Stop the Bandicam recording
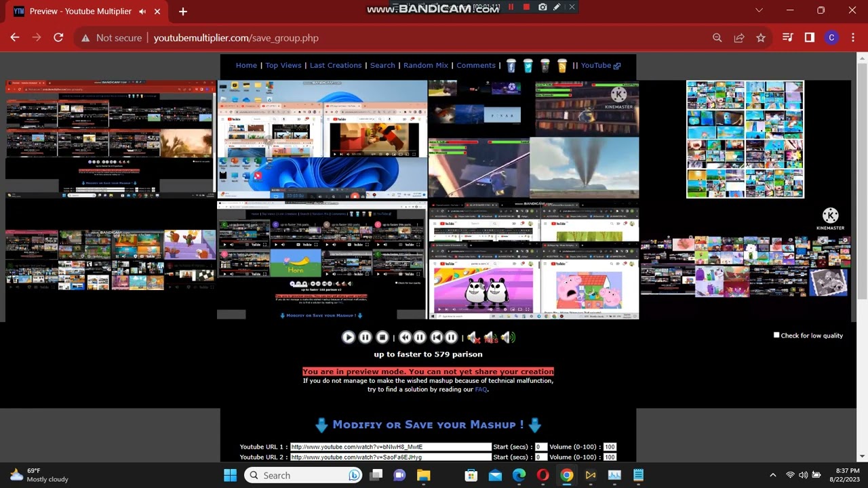 click(526, 7)
